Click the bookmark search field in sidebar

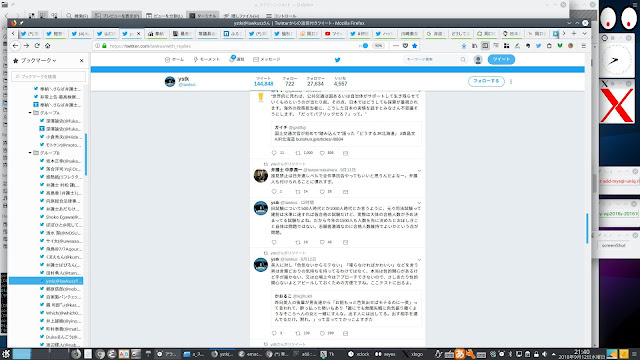click(x=49, y=77)
